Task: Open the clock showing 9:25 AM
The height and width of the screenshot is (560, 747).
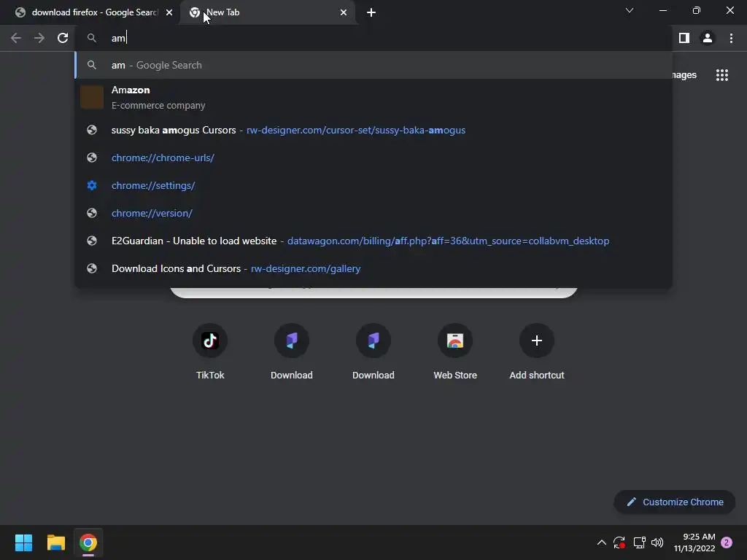Action: click(694, 542)
